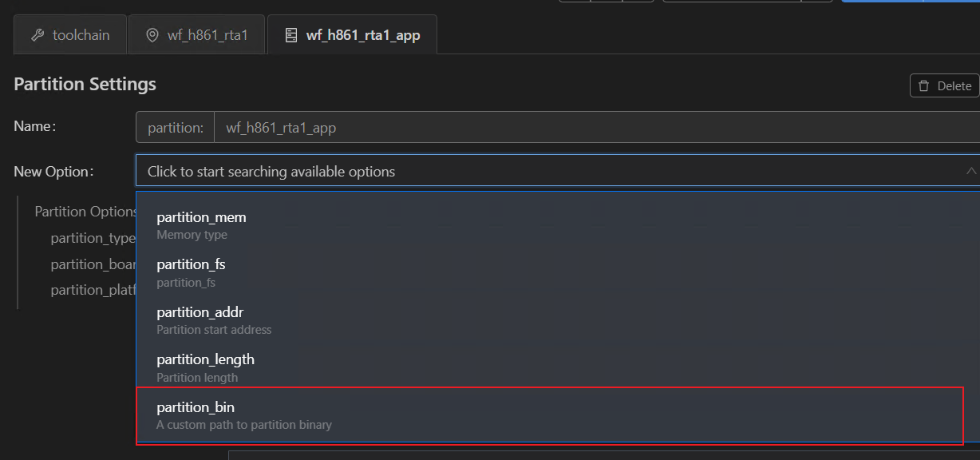Choose partition_fs from the options list

(191, 272)
